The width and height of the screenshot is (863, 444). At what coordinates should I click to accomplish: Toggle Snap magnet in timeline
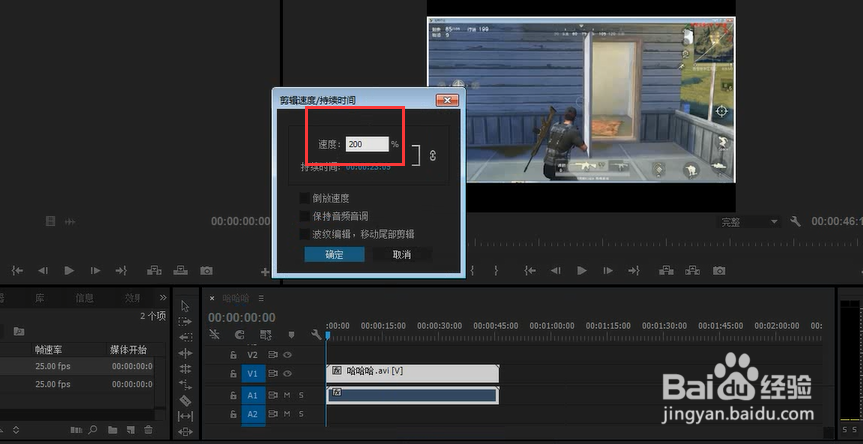239,334
